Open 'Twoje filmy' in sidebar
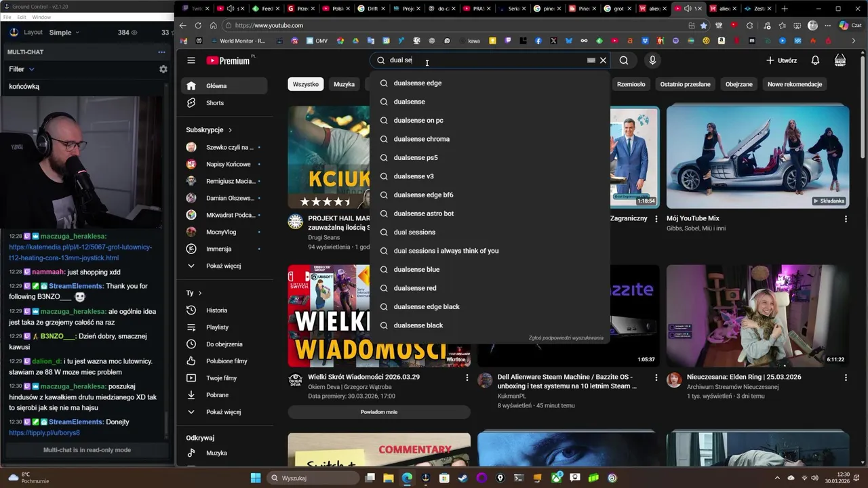This screenshot has height=488, width=868. [224, 378]
